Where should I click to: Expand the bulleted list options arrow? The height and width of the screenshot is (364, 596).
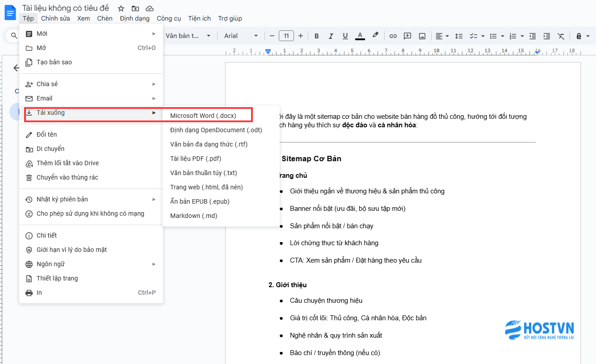pyautogui.click(x=503, y=36)
